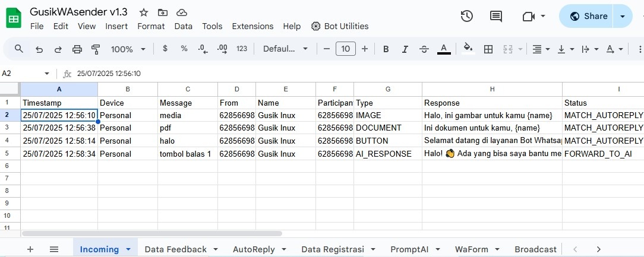The image size is (644, 257).
Task: Open video call options arrow
Action: [x=543, y=16]
